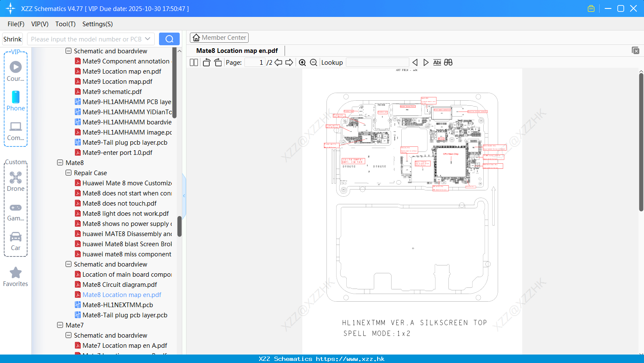
Task: Click the document vertical scrollbar thumb
Action: pos(641,142)
